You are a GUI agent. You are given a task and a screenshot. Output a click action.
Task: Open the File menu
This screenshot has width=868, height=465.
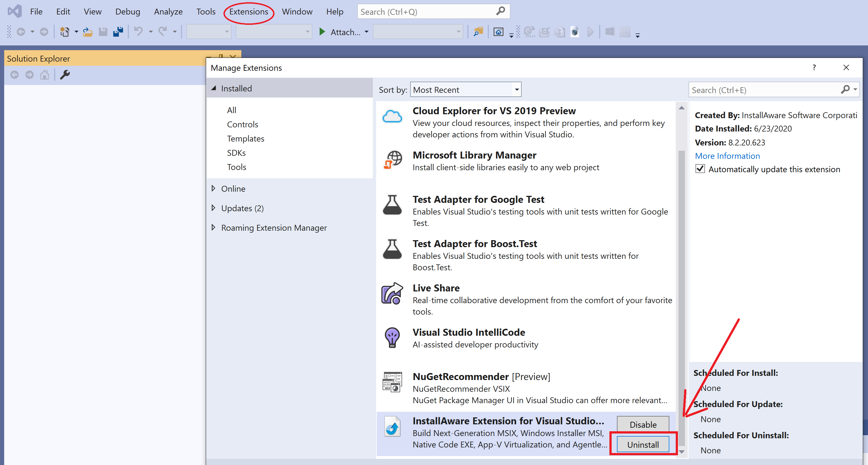coord(37,11)
